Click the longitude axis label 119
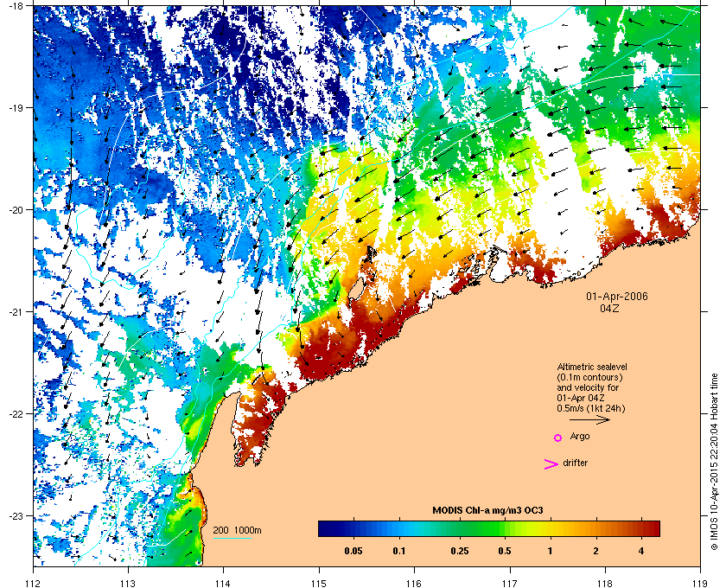 [700, 583]
